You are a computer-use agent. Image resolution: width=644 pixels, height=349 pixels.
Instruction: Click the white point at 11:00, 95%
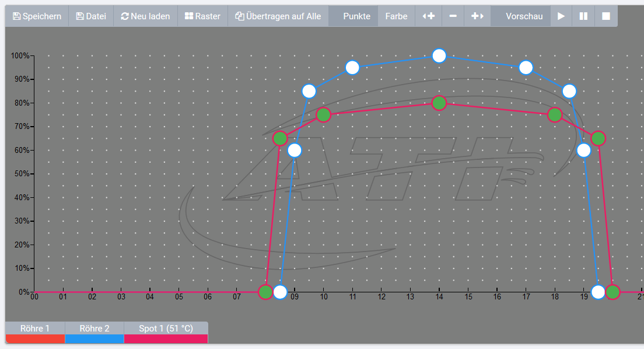tap(352, 68)
